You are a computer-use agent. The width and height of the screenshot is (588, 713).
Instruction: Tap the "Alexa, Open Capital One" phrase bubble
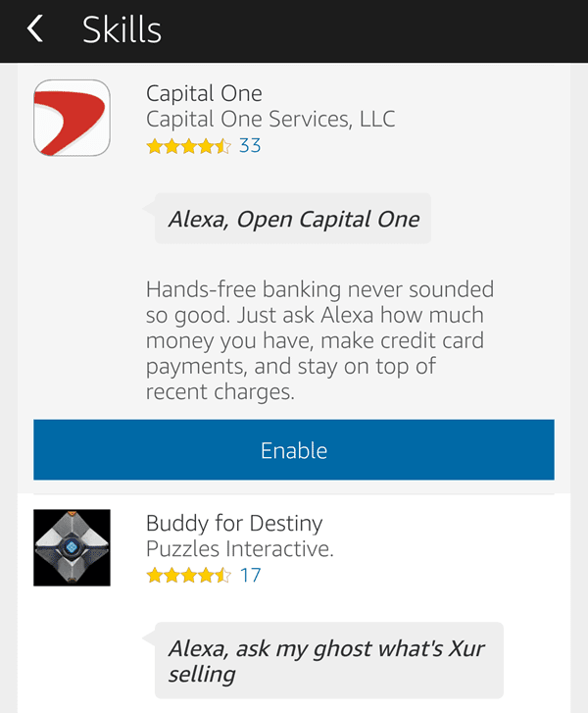pyautogui.click(x=293, y=219)
